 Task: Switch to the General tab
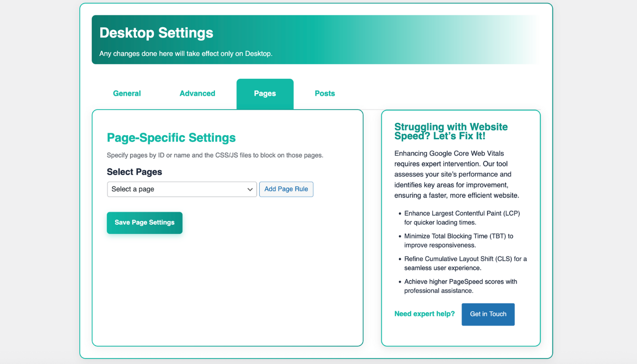pyautogui.click(x=127, y=94)
